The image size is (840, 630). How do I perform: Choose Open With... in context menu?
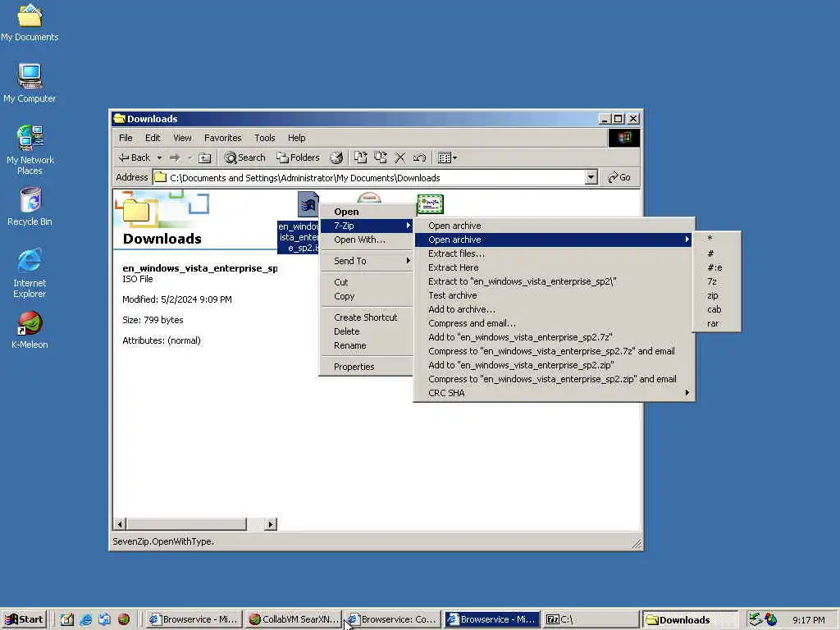(367, 240)
